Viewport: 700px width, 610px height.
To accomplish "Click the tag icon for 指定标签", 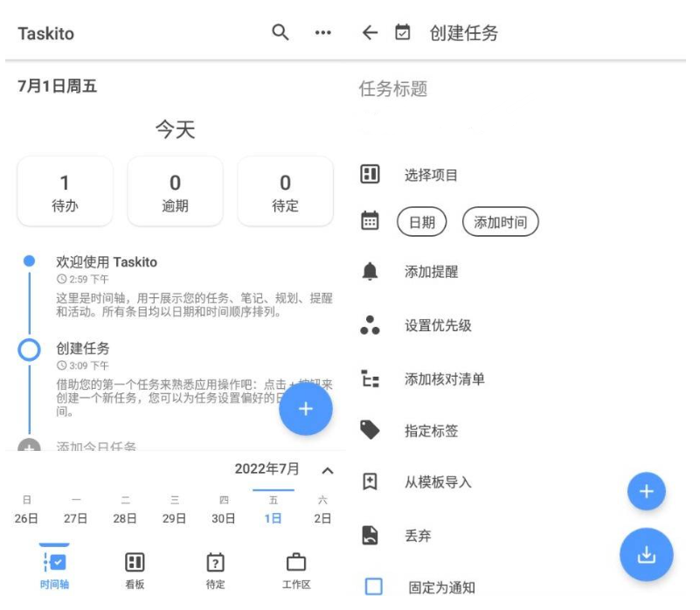I will point(370,430).
